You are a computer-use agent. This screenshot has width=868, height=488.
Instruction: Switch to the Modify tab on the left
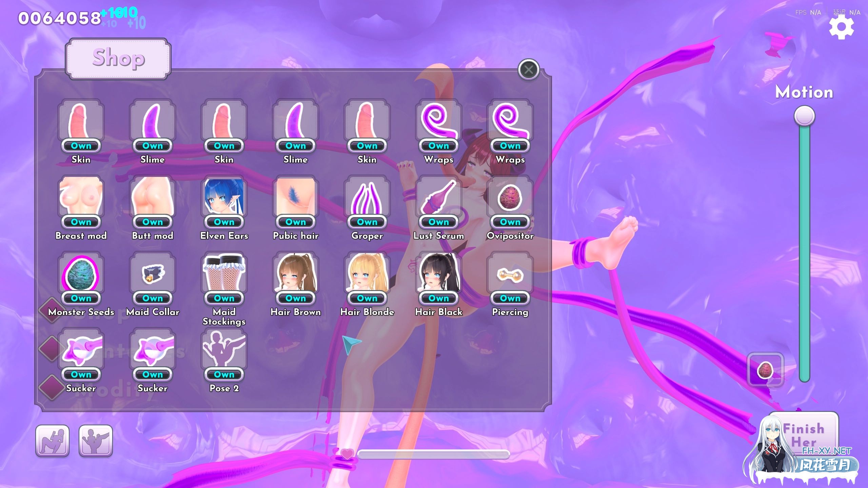click(x=53, y=386)
